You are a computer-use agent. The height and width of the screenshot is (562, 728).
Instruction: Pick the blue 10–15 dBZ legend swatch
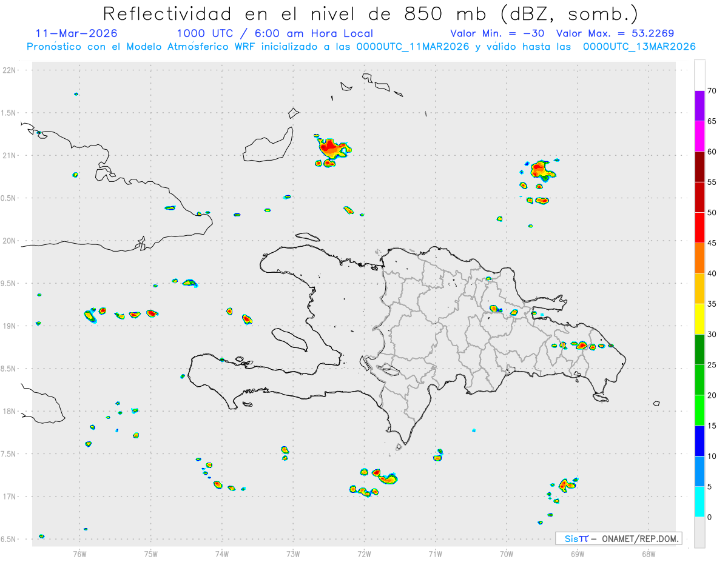coord(699,441)
